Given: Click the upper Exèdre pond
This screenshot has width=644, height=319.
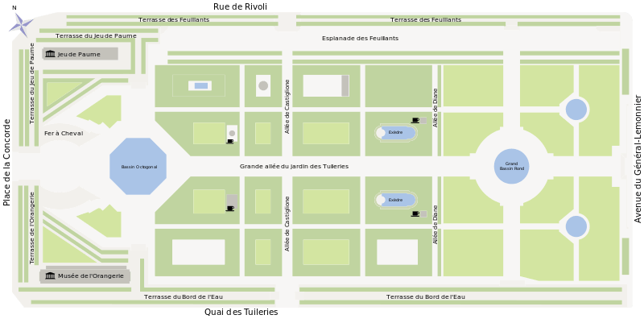Looking at the screenshot, I should click(x=396, y=133).
